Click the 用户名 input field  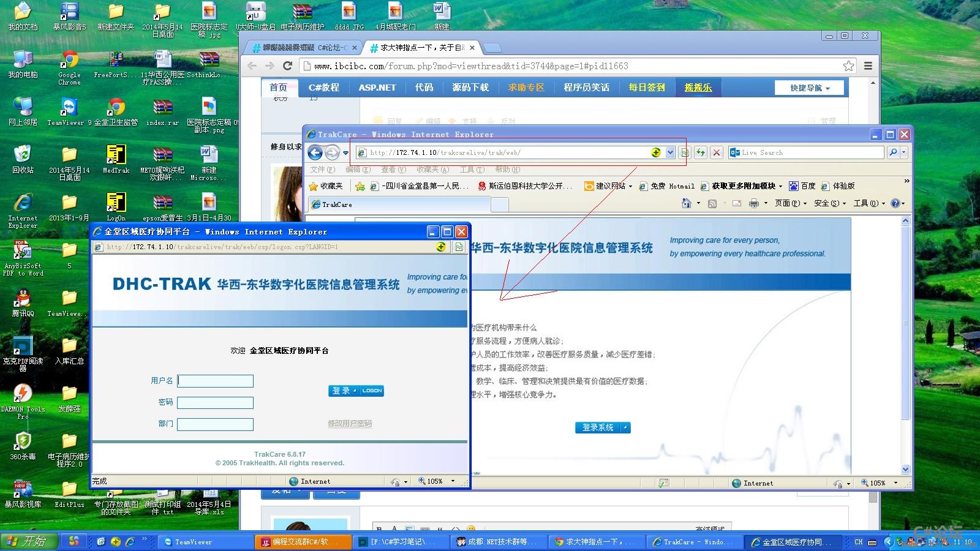coord(214,381)
